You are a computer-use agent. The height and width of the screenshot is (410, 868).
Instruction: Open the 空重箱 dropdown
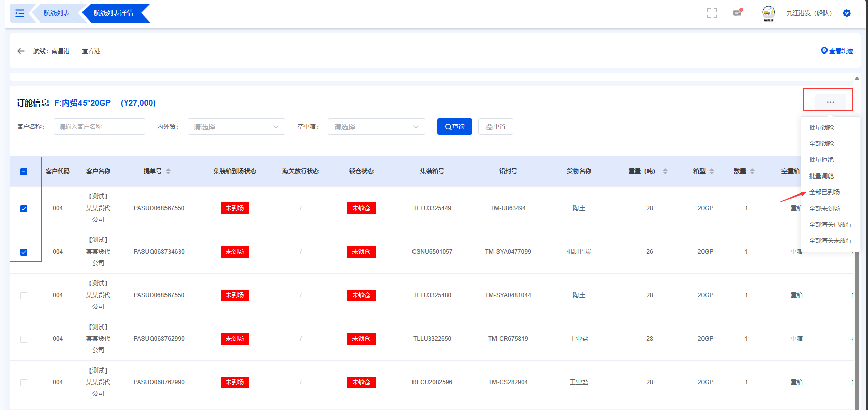(x=376, y=127)
